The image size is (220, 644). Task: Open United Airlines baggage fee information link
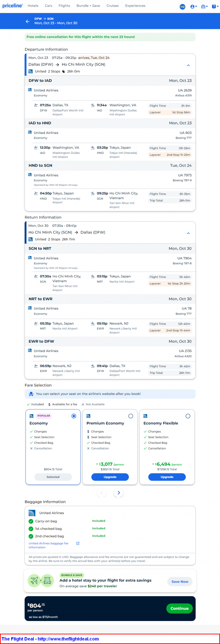point(48,545)
